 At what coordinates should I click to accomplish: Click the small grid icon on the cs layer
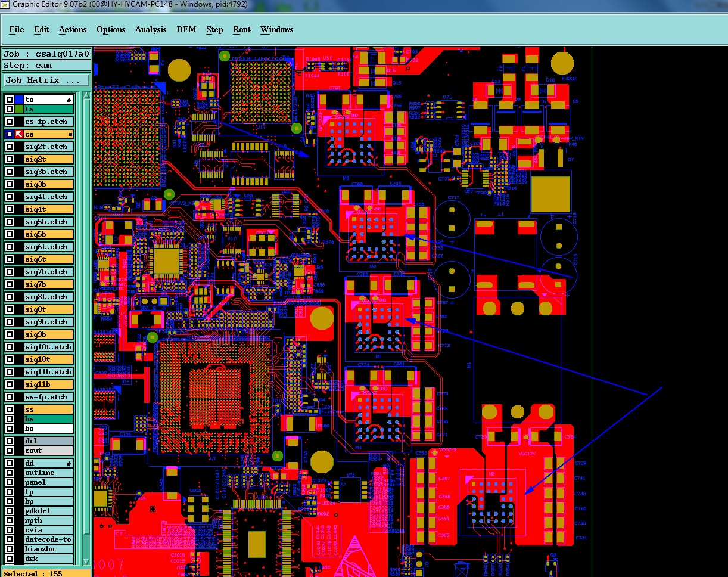[x=70, y=135]
